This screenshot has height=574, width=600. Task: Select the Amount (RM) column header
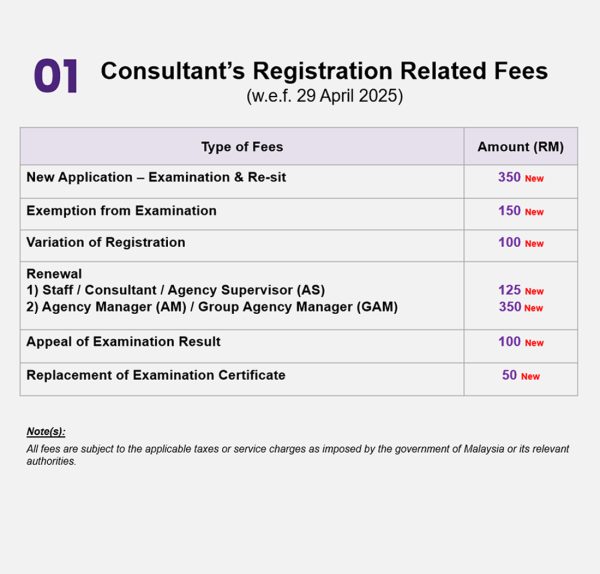pos(520,147)
